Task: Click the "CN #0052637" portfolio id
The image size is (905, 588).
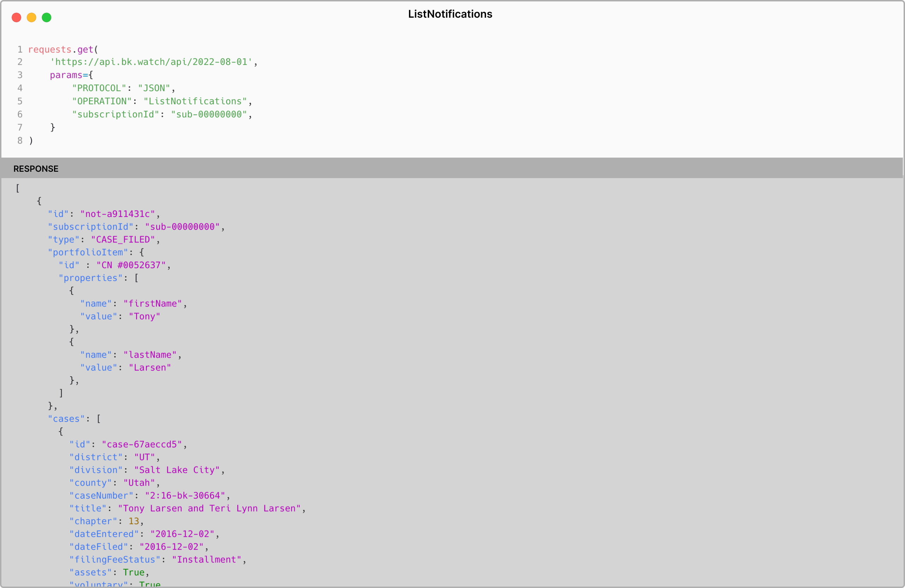Action: pos(131,265)
